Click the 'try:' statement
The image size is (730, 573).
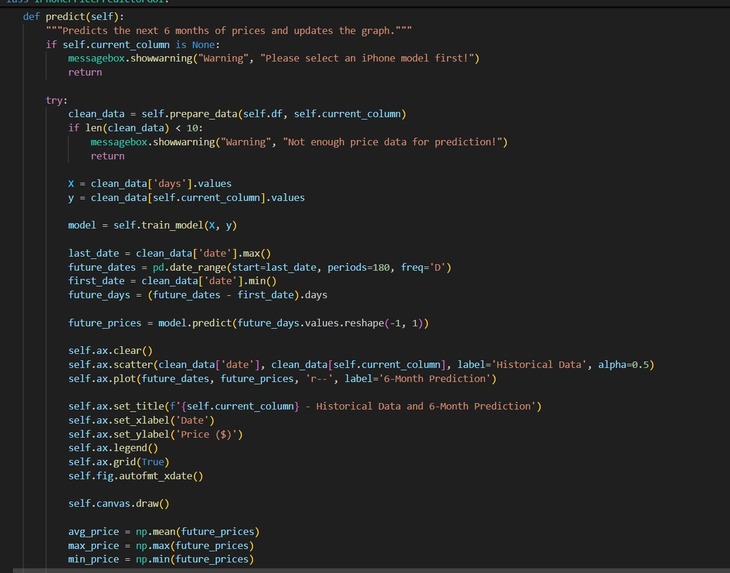click(x=56, y=100)
